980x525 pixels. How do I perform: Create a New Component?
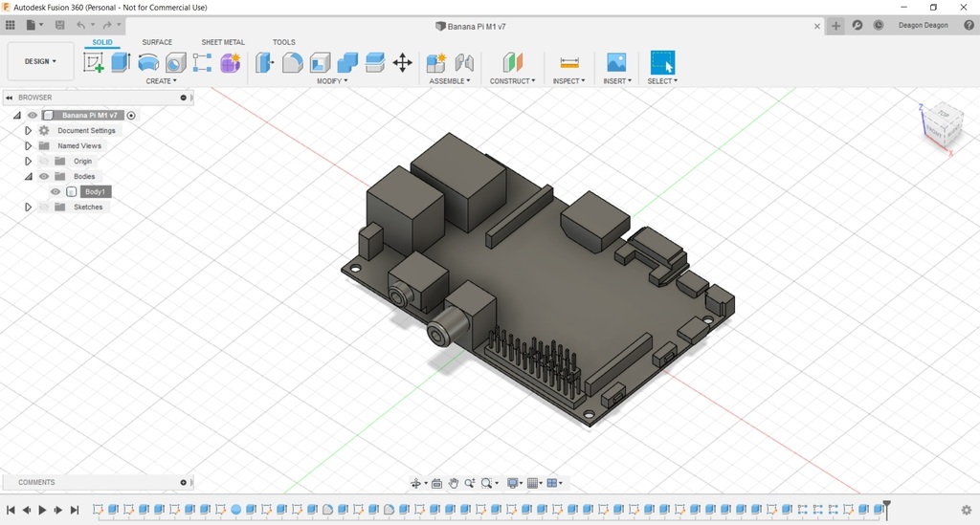coord(436,62)
